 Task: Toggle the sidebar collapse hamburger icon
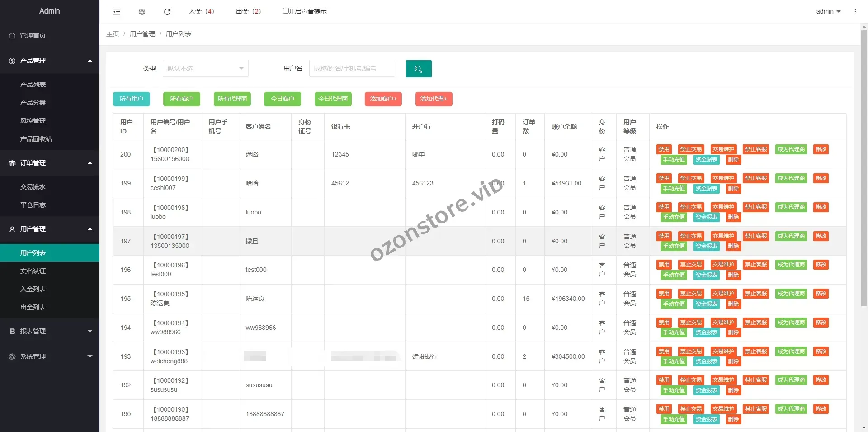click(x=117, y=12)
